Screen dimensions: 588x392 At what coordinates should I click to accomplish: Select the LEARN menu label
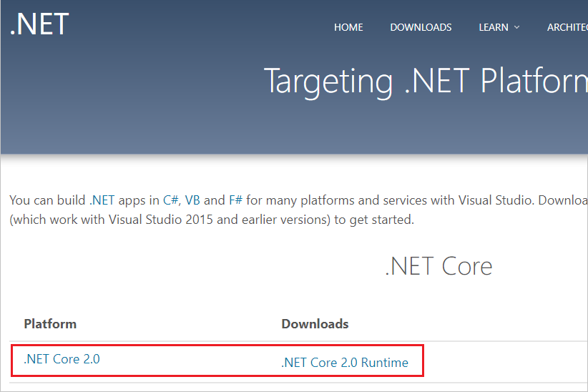click(494, 27)
